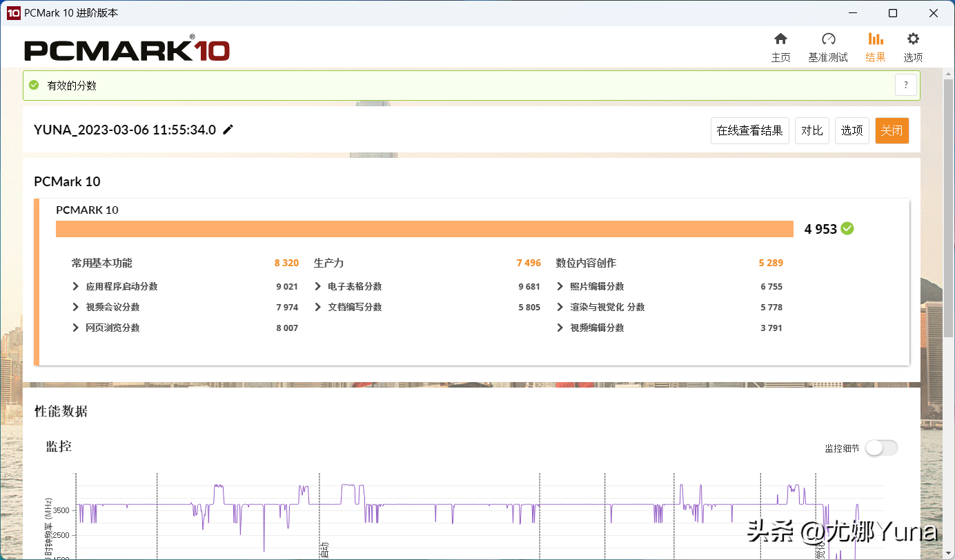
Task: Click the orange 关闭 button
Action: (892, 130)
